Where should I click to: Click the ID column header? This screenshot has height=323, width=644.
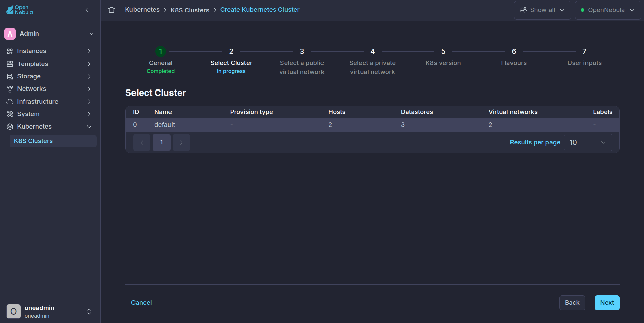[x=136, y=112]
